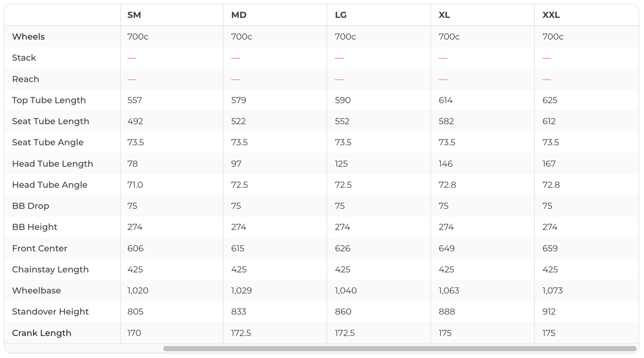Click the LG Head Tube Length value 125
The width and height of the screenshot is (644, 358).
coord(342,164)
